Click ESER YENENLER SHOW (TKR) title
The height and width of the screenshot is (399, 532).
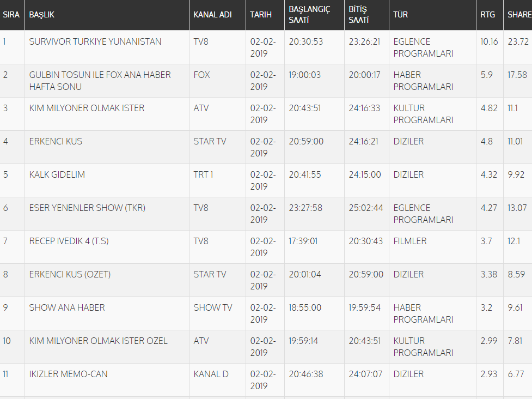click(x=87, y=208)
